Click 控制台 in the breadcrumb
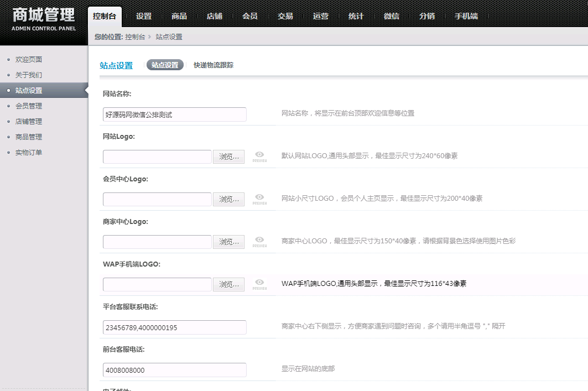The image size is (588, 391). coord(135,37)
